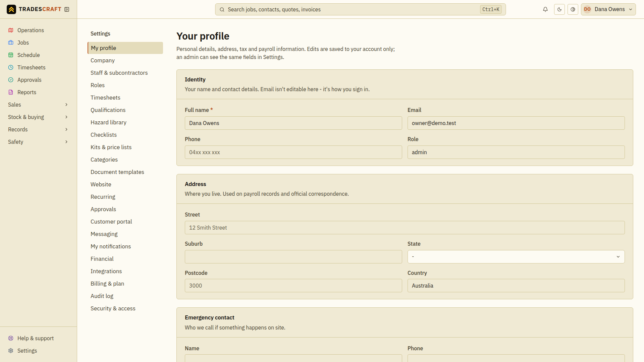Click the Tradescraft logo icon
This screenshot has height=362, width=644.
pyautogui.click(x=11, y=9)
